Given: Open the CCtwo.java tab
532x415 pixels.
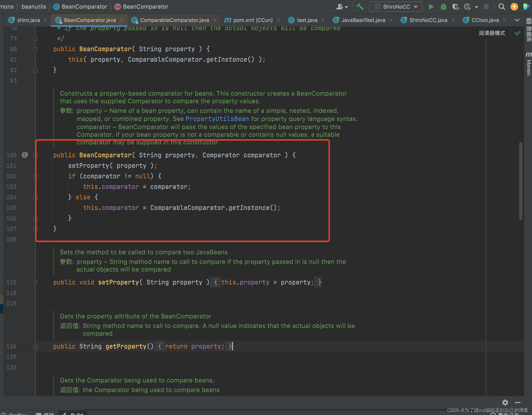Looking at the screenshot, I should coord(481,20).
